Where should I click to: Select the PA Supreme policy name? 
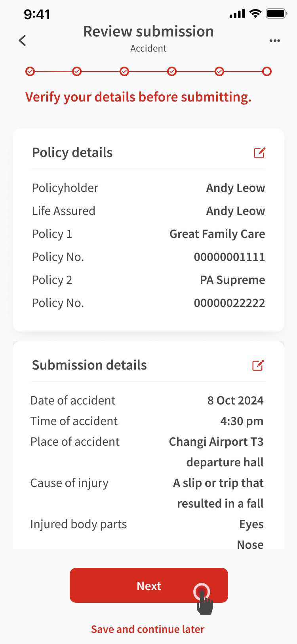[232, 280]
